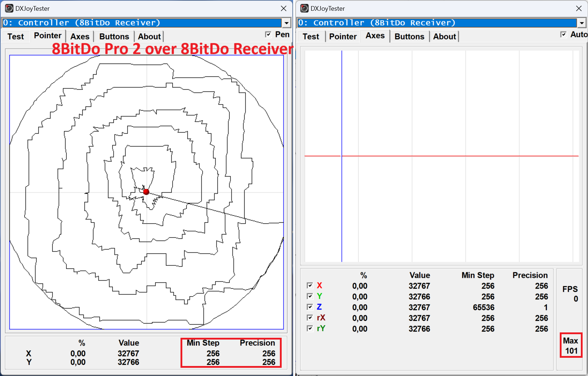Image resolution: width=588 pixels, height=376 pixels.
Task: Click Z row percent "0,00" in right window
Action: coord(360,307)
